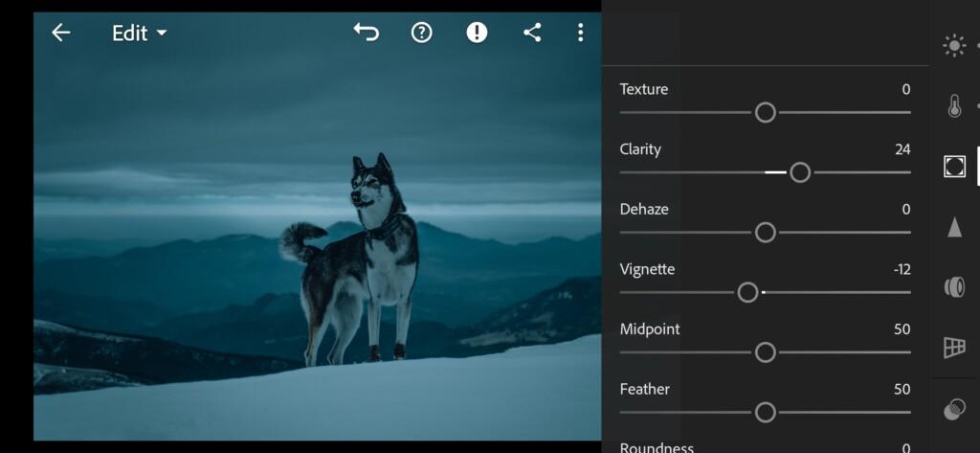Select the Effects vignette panel icon
The image size is (980, 453).
(954, 167)
